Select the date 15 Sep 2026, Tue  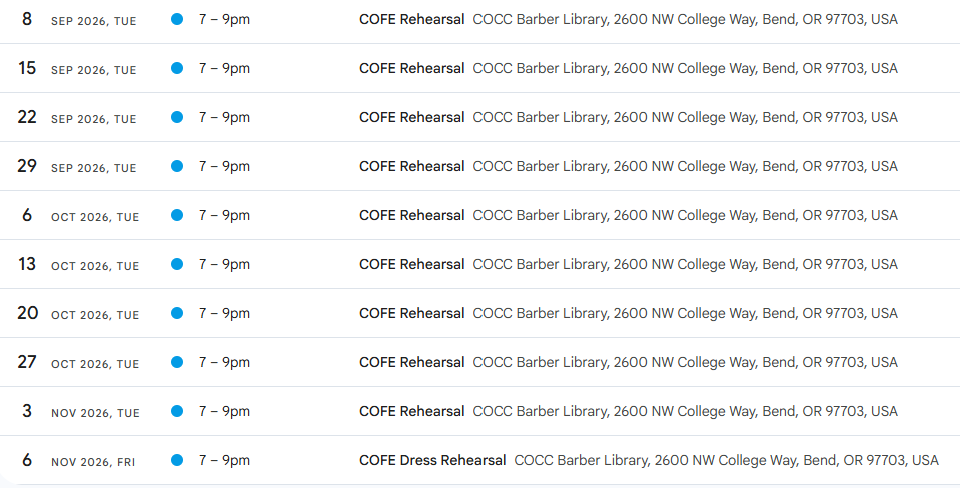point(77,68)
